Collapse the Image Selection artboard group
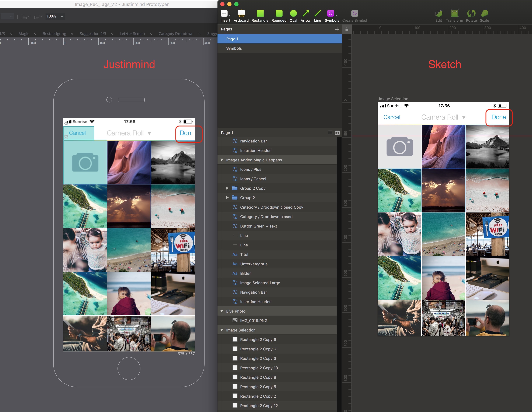This screenshot has height=412, width=532. (x=222, y=330)
